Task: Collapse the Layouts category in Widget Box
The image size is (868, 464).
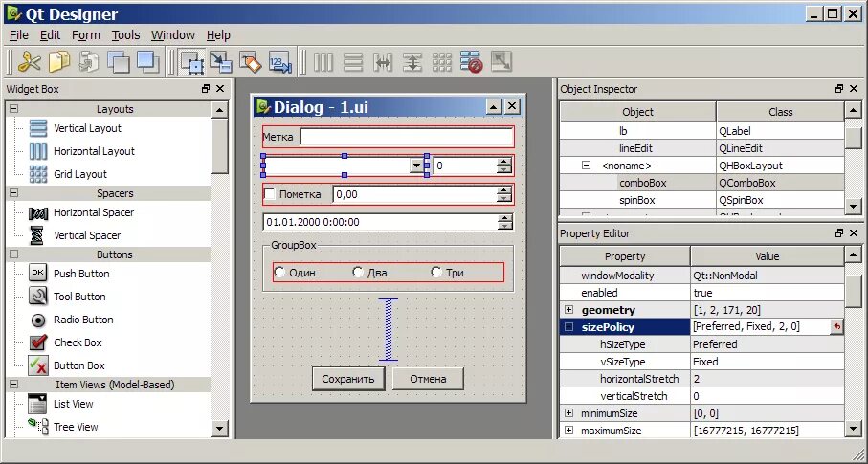Action: pyautogui.click(x=13, y=109)
